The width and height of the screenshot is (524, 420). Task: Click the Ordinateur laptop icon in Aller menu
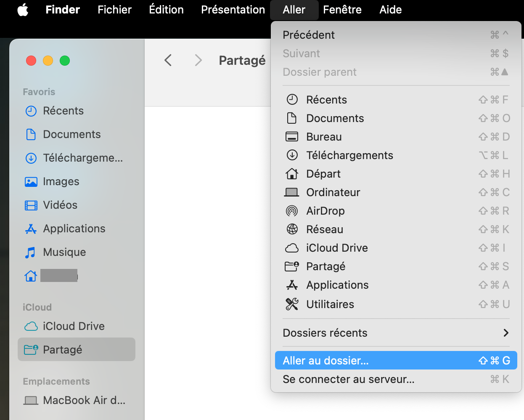pos(292,192)
